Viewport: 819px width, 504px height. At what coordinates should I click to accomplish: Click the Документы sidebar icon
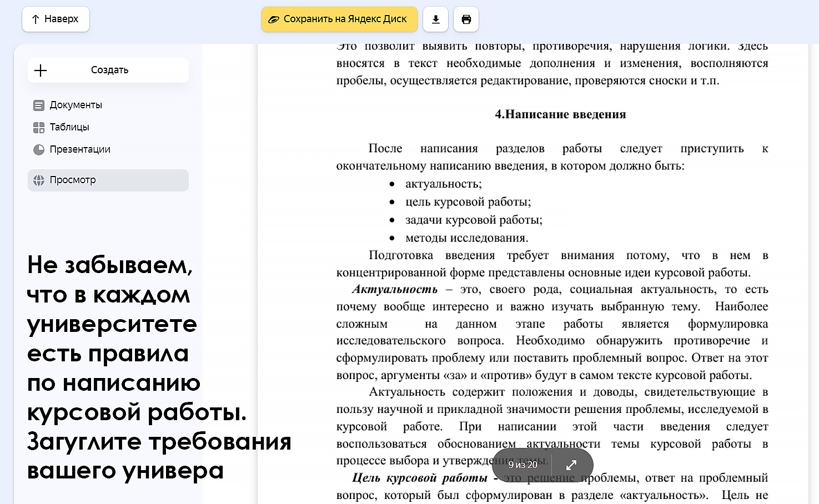39,105
